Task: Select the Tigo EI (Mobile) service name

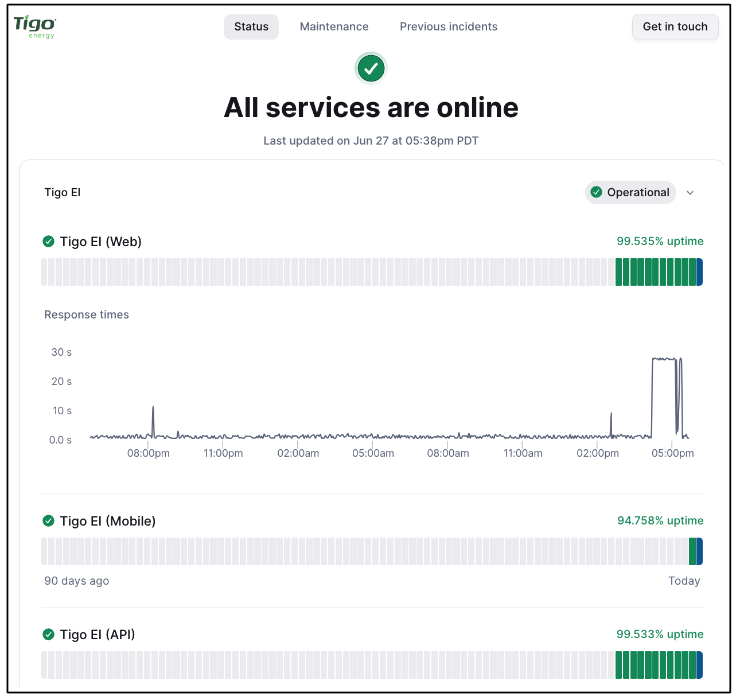Action: click(x=108, y=521)
